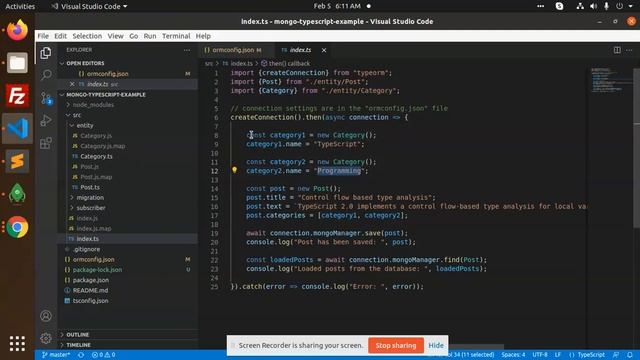Click the UTF-8 encoding in the status bar
Screen dimensions: 640x360
tap(540, 355)
